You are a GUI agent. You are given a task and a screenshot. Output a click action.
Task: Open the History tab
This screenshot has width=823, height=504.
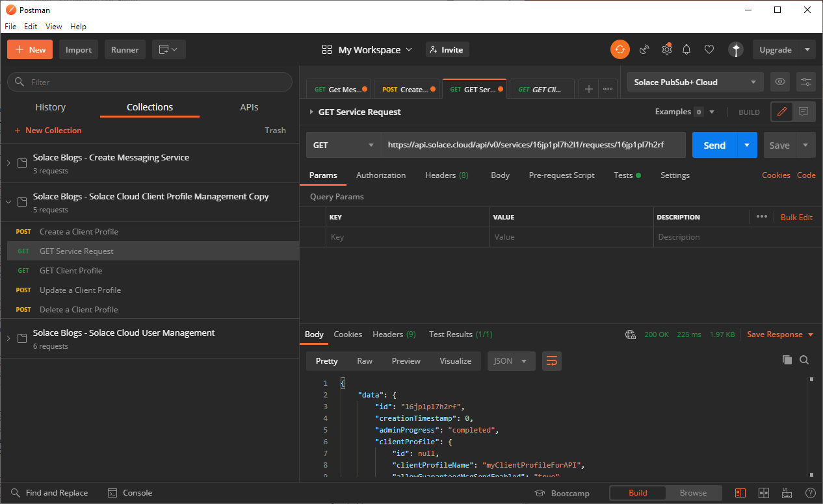(50, 107)
